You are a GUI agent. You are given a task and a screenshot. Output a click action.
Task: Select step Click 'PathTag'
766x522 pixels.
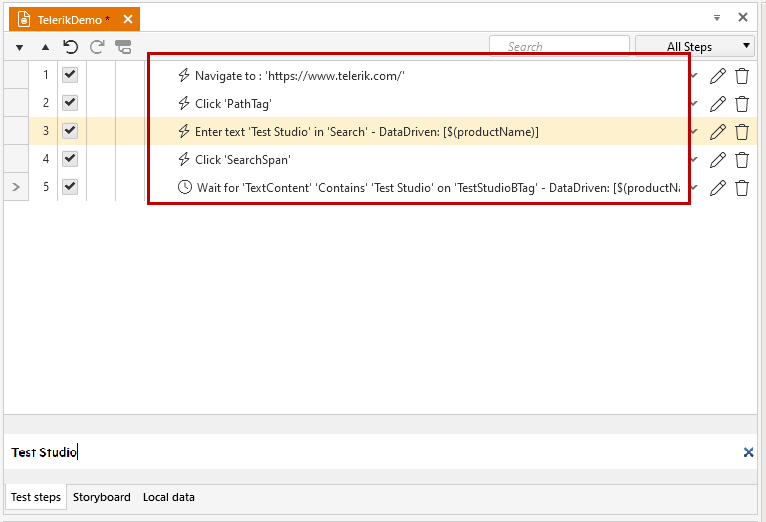233,104
